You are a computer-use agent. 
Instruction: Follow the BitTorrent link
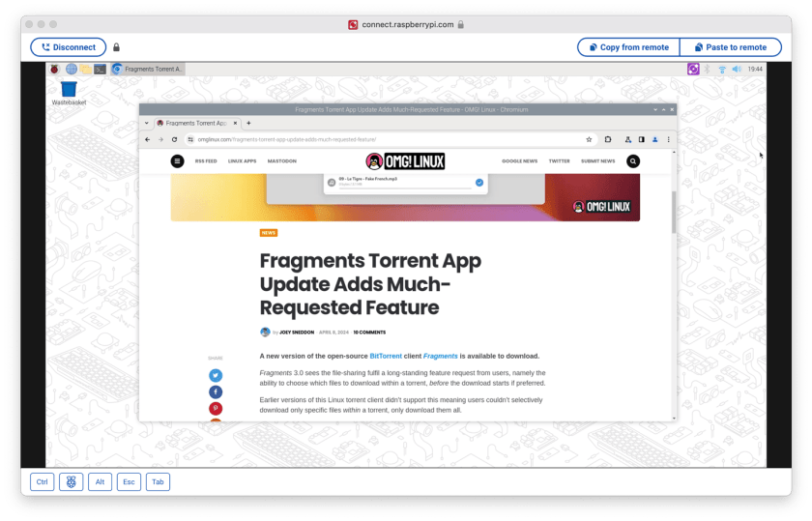pos(386,356)
